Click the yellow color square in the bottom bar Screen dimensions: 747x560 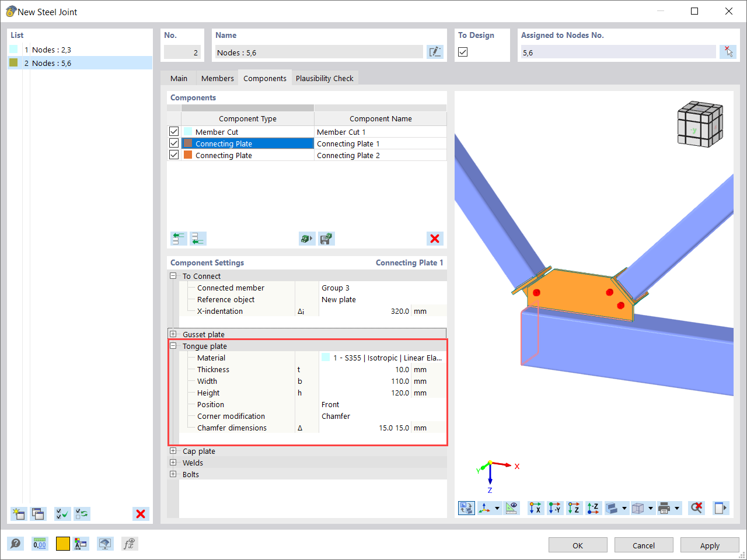(63, 544)
